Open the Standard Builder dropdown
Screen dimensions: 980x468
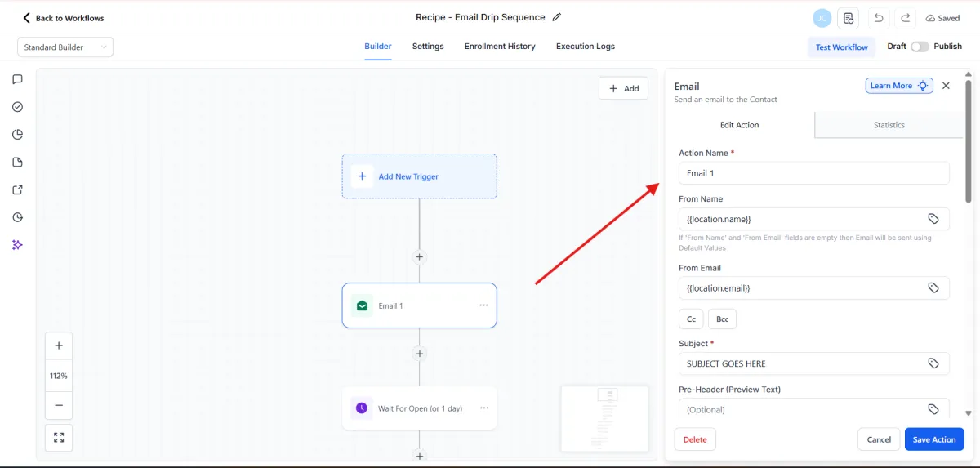click(x=65, y=47)
